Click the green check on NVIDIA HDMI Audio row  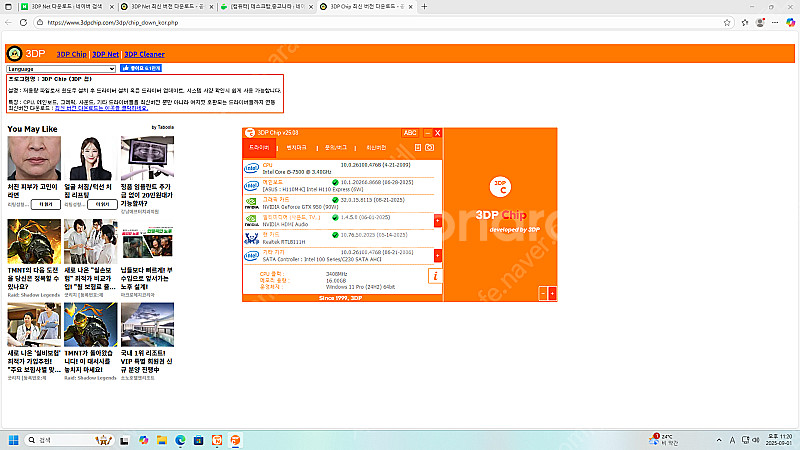(335, 217)
